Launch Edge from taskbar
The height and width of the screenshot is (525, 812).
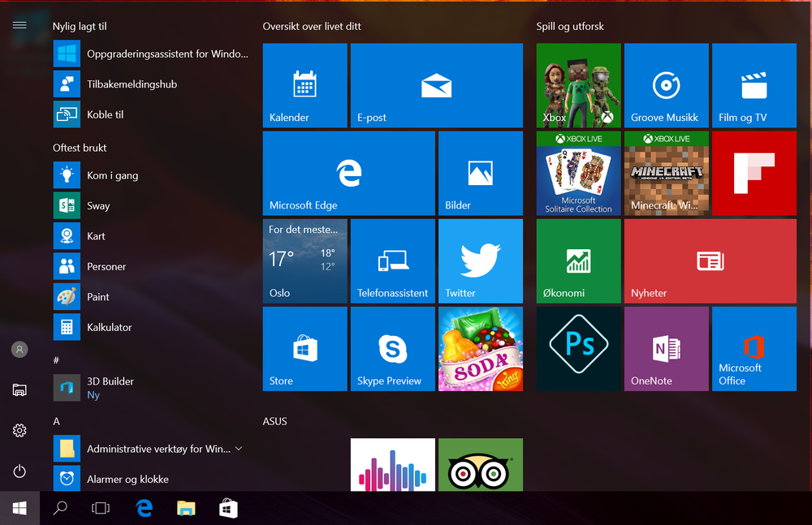pos(144,509)
